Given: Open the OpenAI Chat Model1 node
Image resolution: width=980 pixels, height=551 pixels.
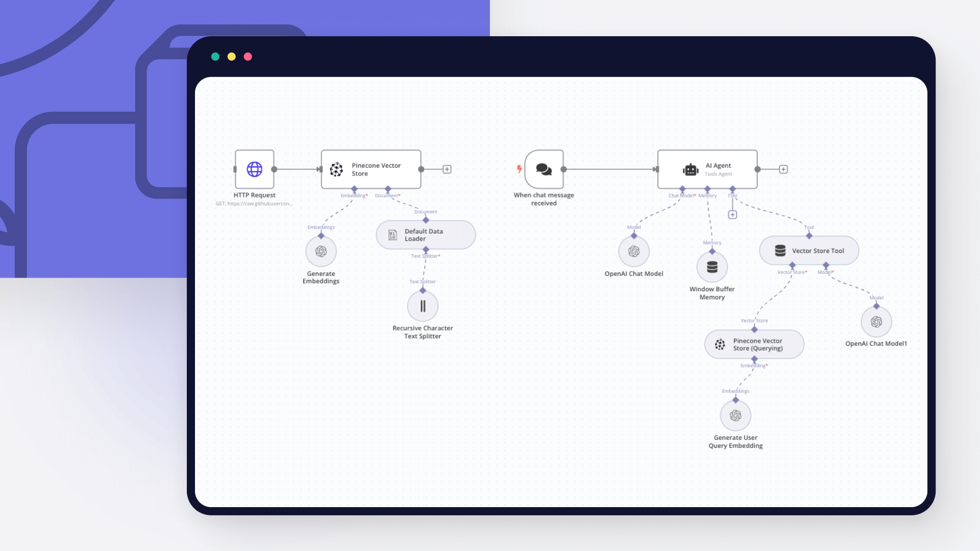Looking at the screenshot, I should tap(876, 322).
